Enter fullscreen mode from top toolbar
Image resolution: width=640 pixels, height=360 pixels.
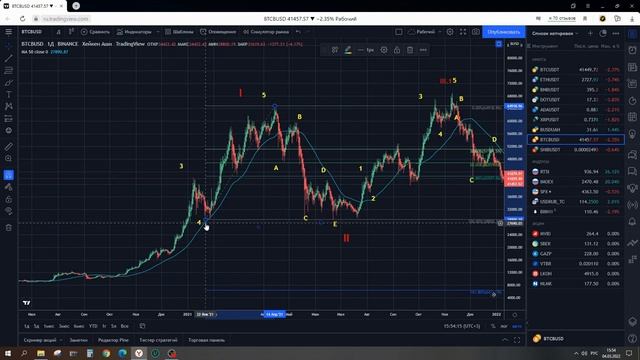(x=463, y=32)
